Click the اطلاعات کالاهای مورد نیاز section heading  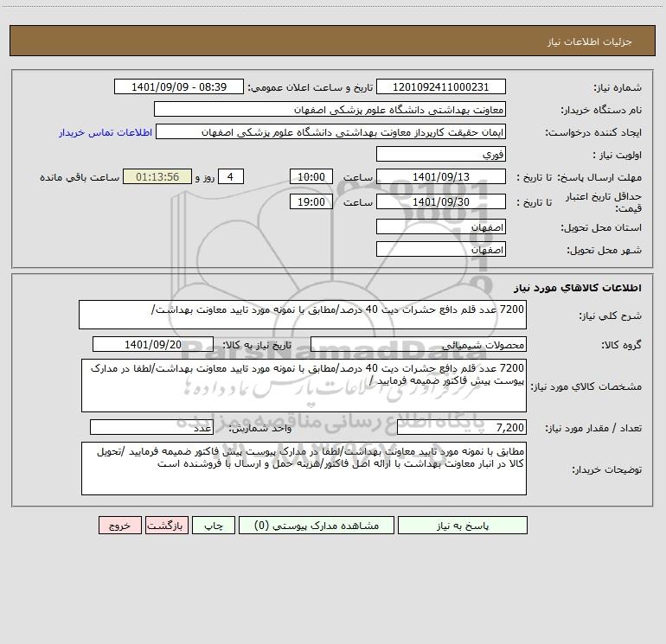click(578, 288)
